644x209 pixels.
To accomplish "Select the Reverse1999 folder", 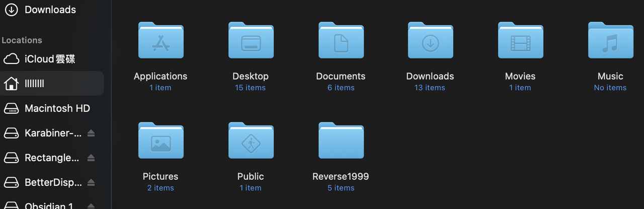I will (341, 141).
